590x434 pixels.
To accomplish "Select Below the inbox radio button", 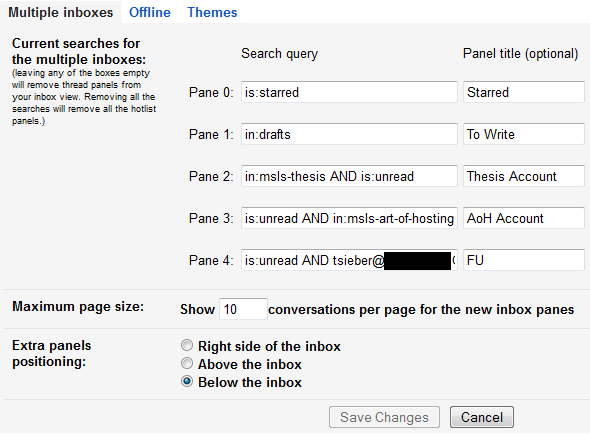I will click(187, 381).
